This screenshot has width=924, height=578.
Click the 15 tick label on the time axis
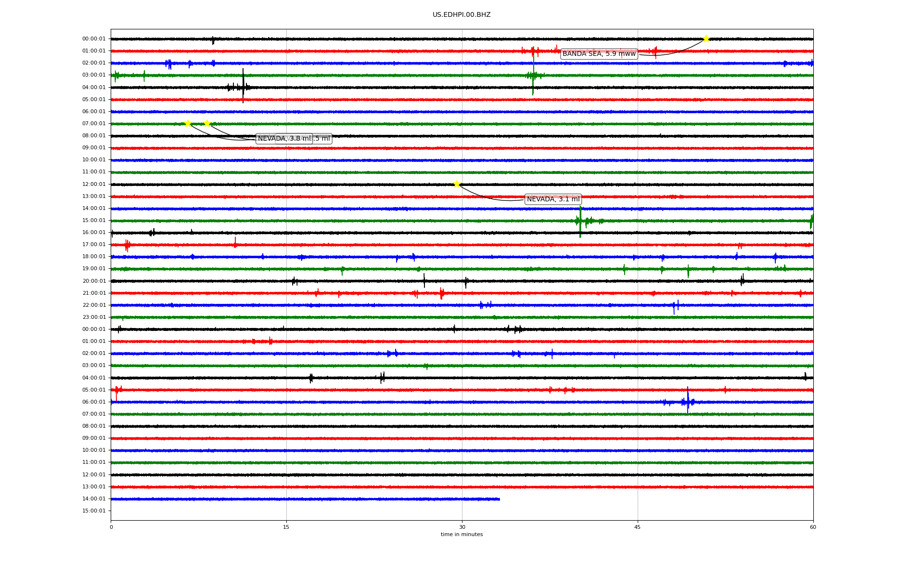coord(286,527)
